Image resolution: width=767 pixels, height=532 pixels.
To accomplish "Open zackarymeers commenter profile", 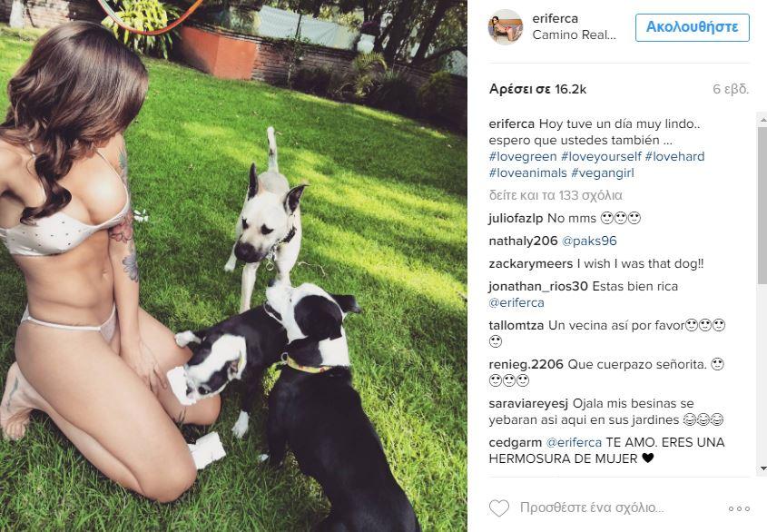I will click(x=531, y=263).
